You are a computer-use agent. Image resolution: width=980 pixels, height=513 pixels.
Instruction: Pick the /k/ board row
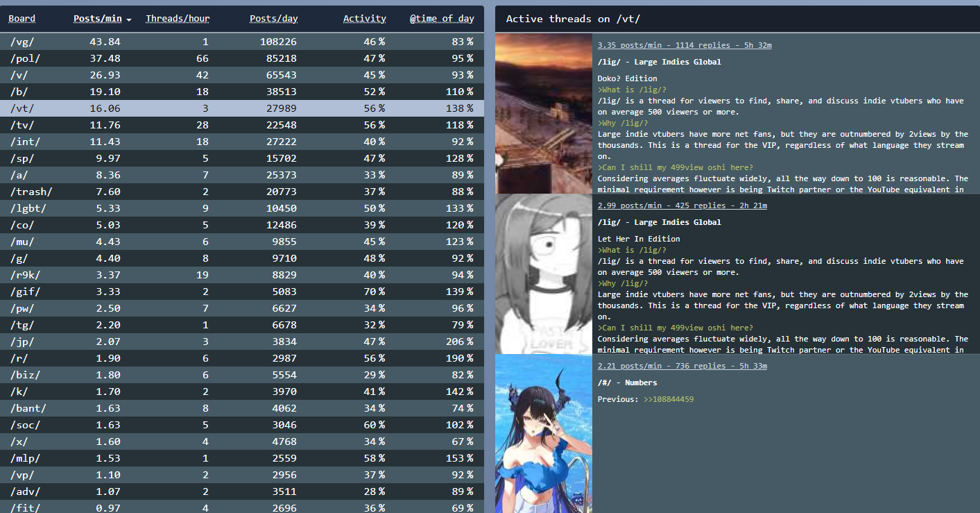[x=242, y=392]
